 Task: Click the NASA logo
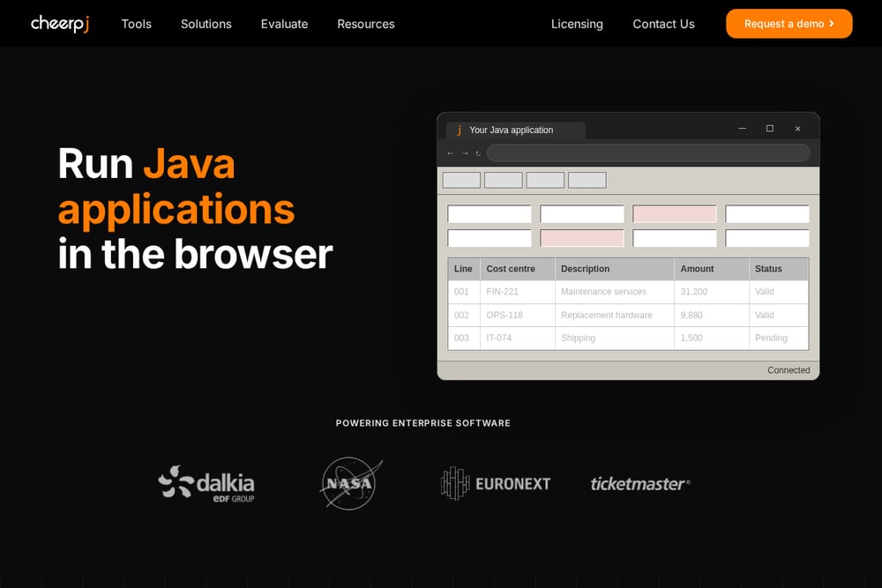click(351, 483)
